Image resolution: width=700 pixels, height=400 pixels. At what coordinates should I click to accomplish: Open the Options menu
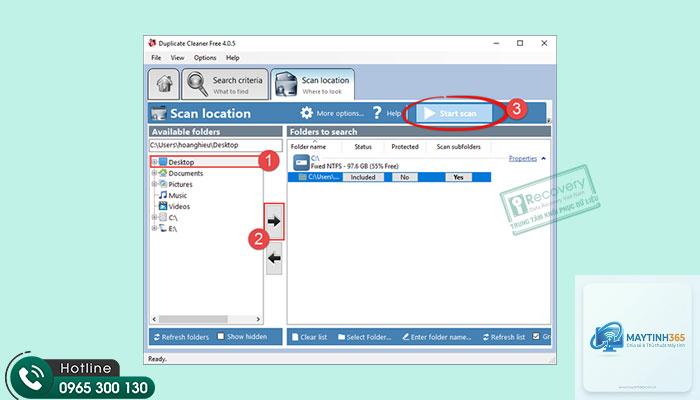pos(205,58)
